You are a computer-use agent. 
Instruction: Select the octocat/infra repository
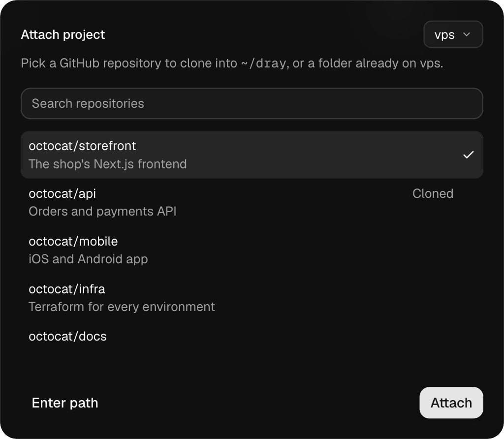tap(252, 298)
